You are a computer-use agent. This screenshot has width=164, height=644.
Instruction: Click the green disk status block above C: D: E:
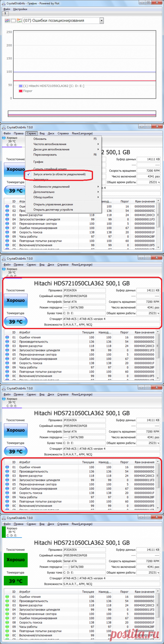[4, 532]
